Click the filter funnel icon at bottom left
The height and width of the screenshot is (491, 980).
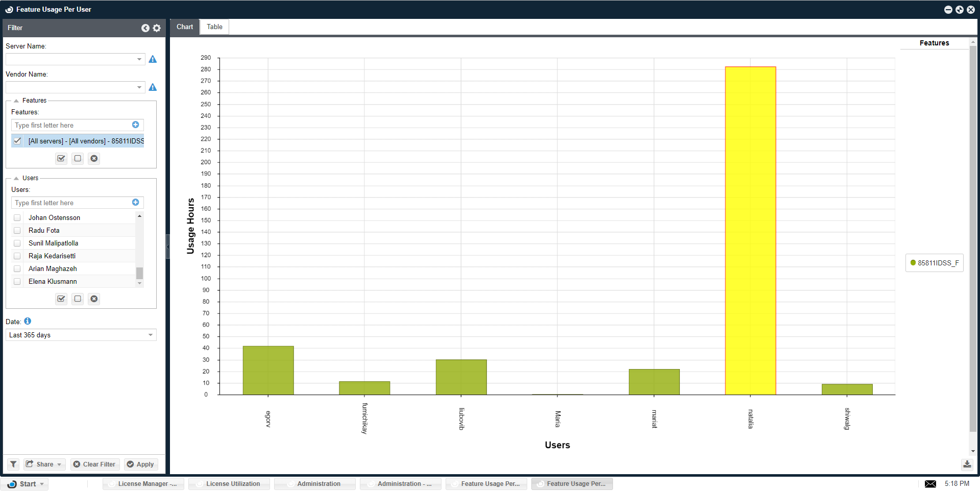[12, 464]
